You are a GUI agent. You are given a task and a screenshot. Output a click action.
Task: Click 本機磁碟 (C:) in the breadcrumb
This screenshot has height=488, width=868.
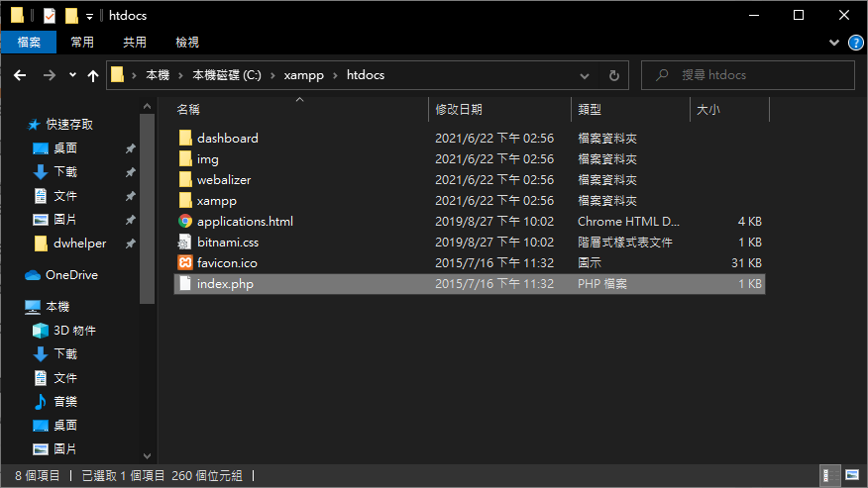tap(226, 75)
